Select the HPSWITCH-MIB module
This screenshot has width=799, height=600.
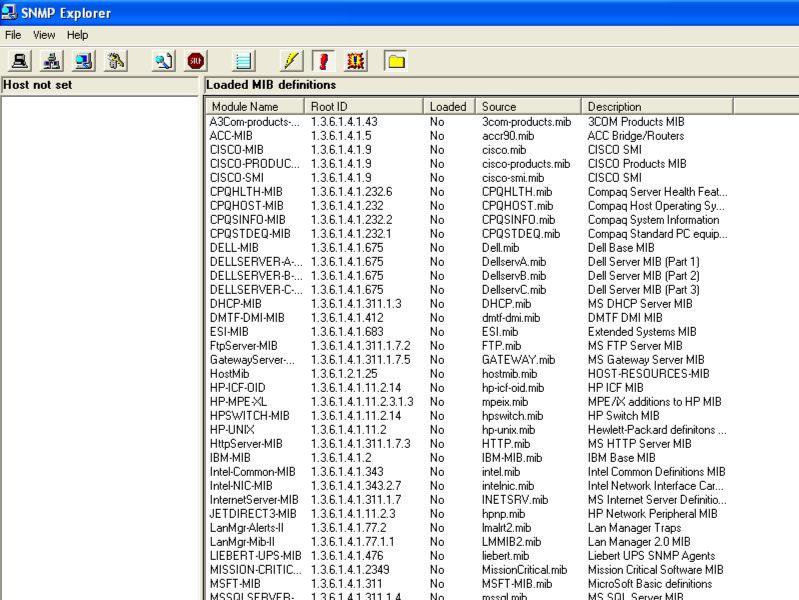point(249,416)
